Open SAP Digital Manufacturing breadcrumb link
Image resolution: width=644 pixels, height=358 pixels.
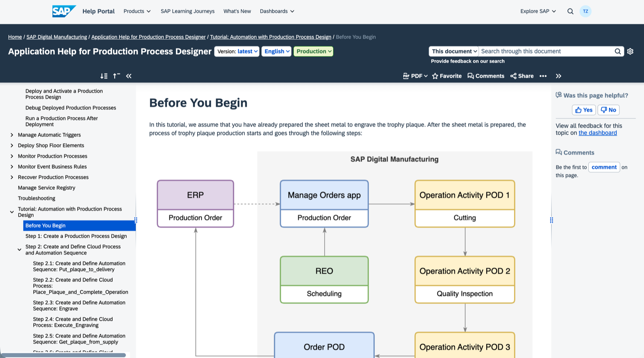pyautogui.click(x=57, y=37)
